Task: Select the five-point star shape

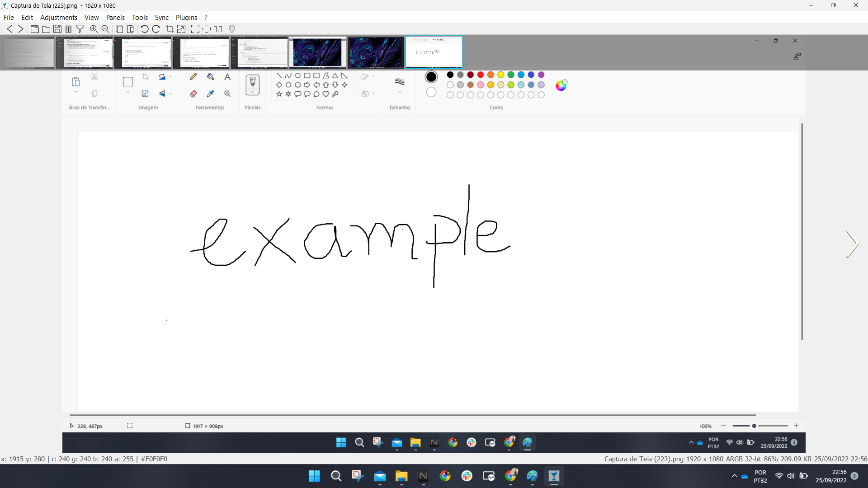Action: coord(279,94)
